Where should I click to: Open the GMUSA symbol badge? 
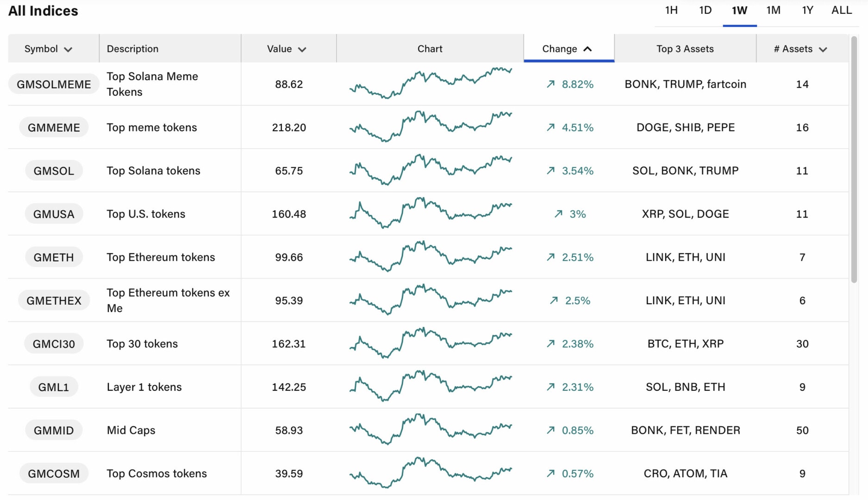(54, 214)
